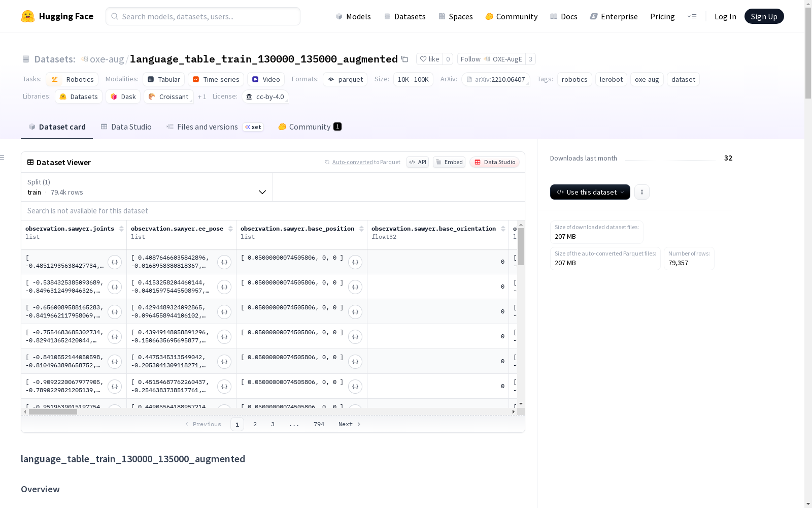Click the heart like button
The image size is (812, 508).
click(429, 59)
